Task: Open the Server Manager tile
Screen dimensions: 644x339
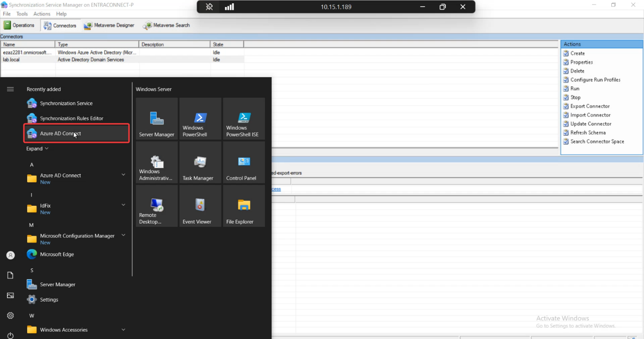Action: 157,118
